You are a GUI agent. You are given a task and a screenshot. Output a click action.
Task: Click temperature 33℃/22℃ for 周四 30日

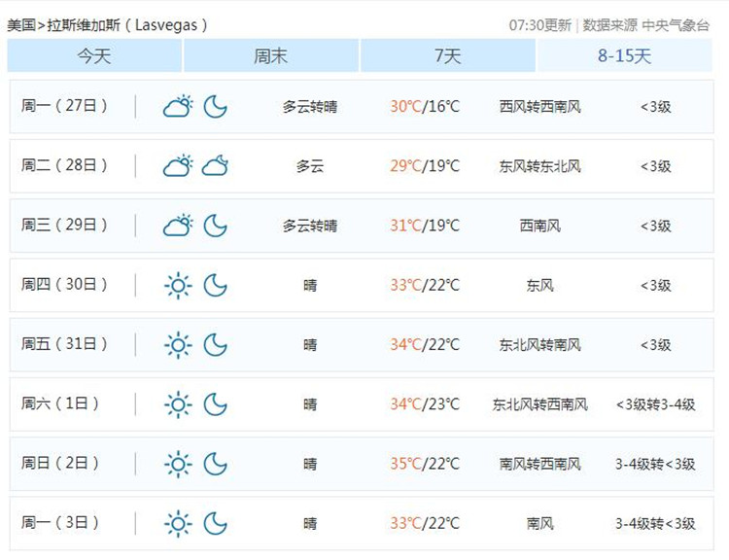tap(425, 285)
